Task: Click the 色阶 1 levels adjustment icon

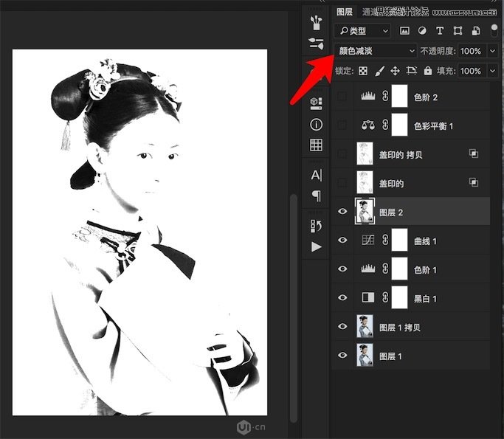Action: (x=368, y=269)
